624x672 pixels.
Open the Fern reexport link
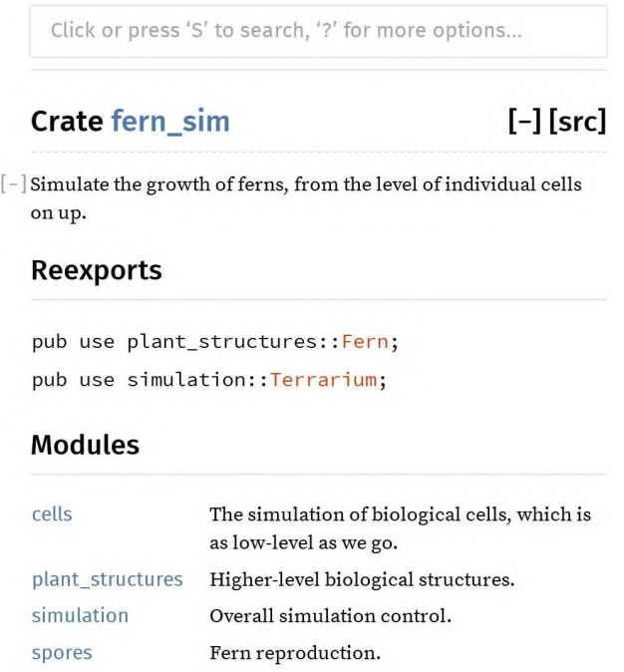tap(365, 342)
